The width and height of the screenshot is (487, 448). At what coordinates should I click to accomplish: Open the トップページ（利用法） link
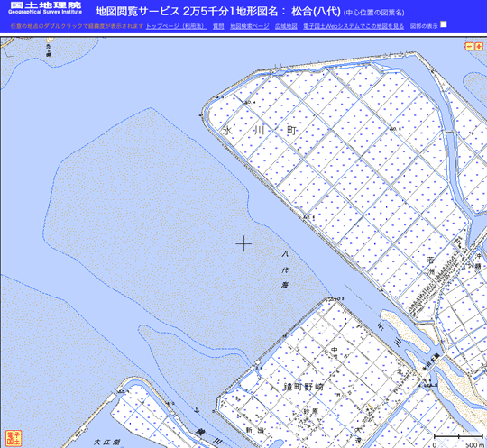point(176,26)
